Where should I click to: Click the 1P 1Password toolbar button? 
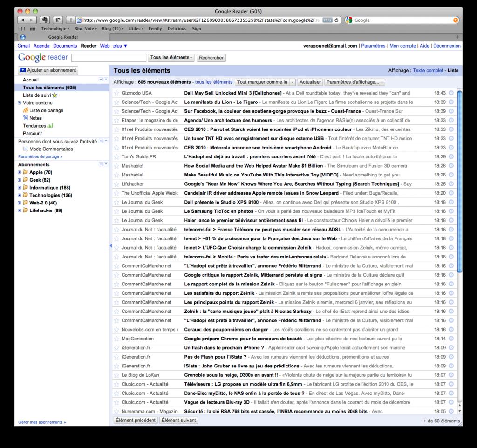[x=58, y=20]
